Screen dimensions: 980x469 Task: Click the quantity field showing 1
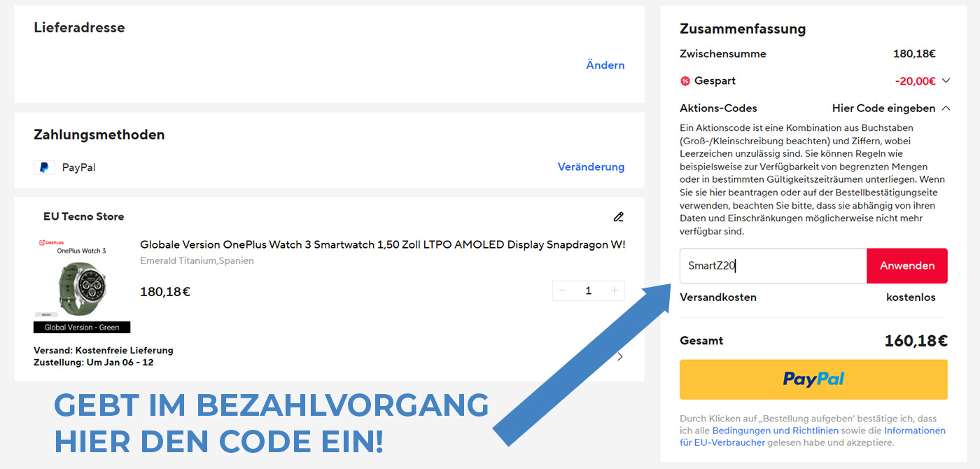pos(588,290)
